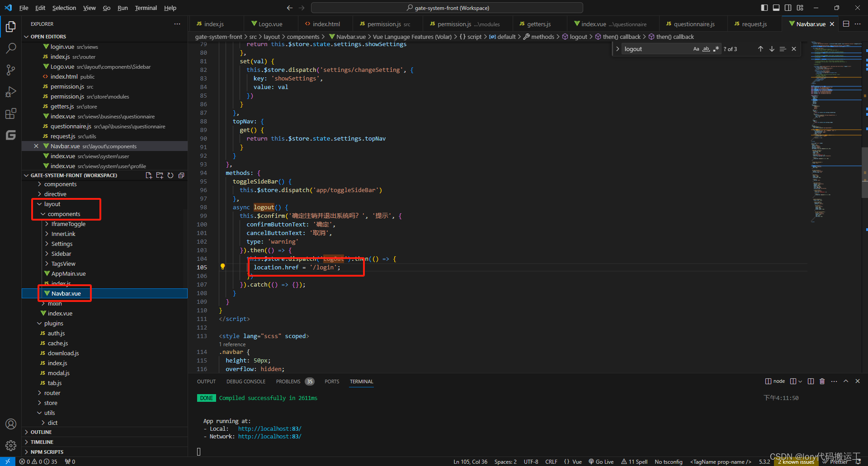Collapse the layout folder
868x466 pixels.
(52, 204)
